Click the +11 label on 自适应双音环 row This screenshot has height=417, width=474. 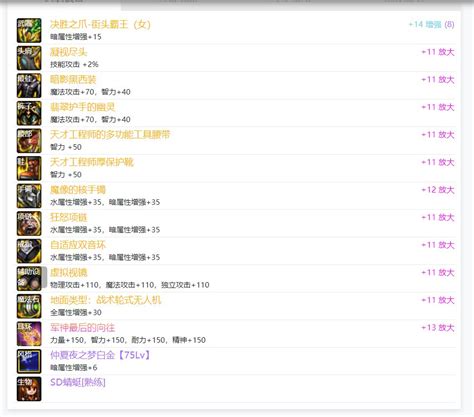(438, 245)
